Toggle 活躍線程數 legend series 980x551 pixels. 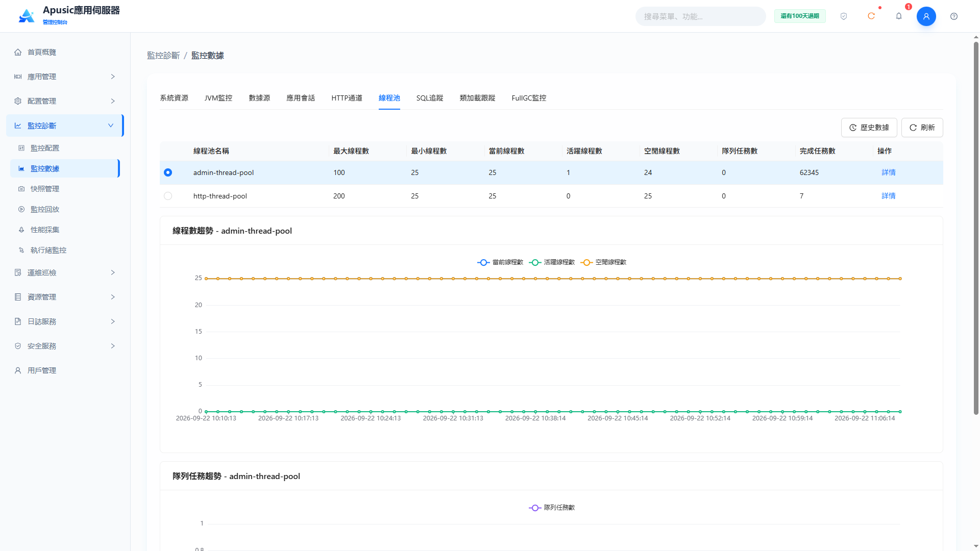click(552, 262)
